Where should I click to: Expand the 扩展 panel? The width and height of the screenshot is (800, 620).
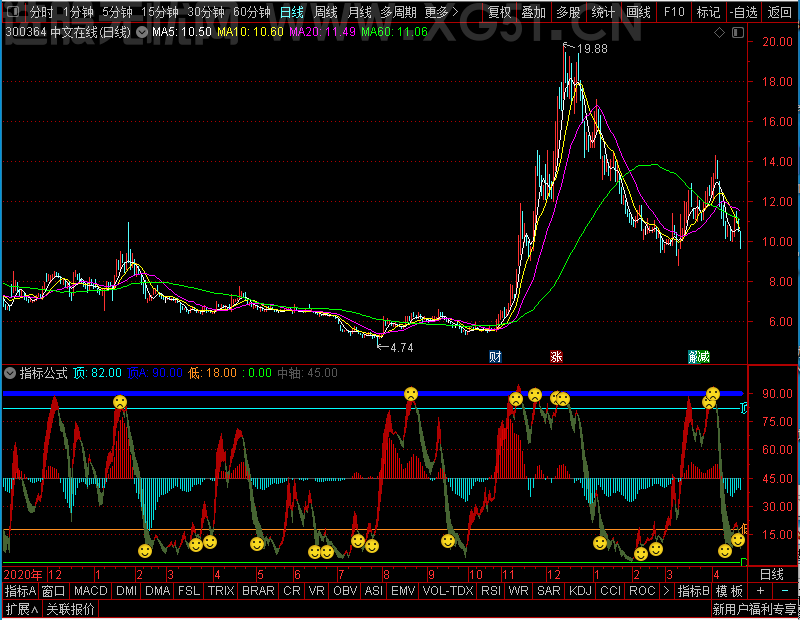coord(22,609)
